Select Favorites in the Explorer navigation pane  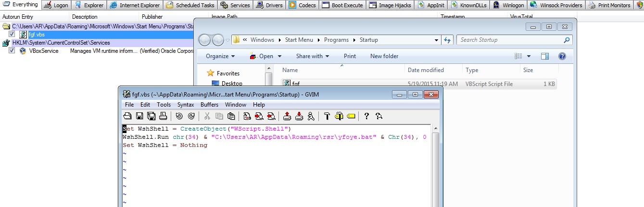point(227,73)
